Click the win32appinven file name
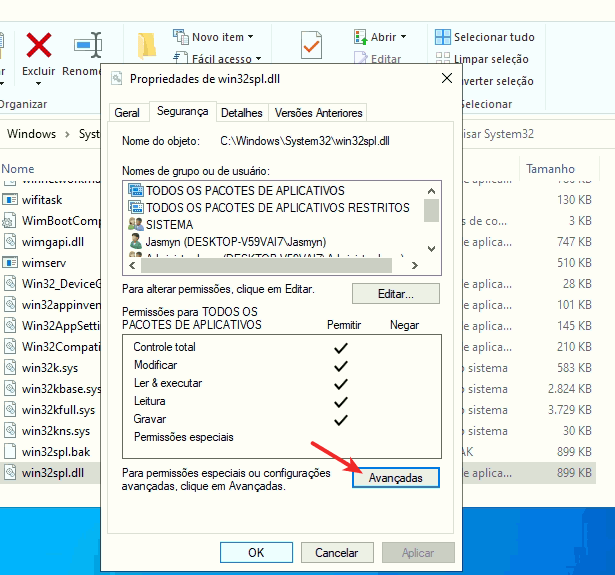The image size is (615, 575). 61,305
